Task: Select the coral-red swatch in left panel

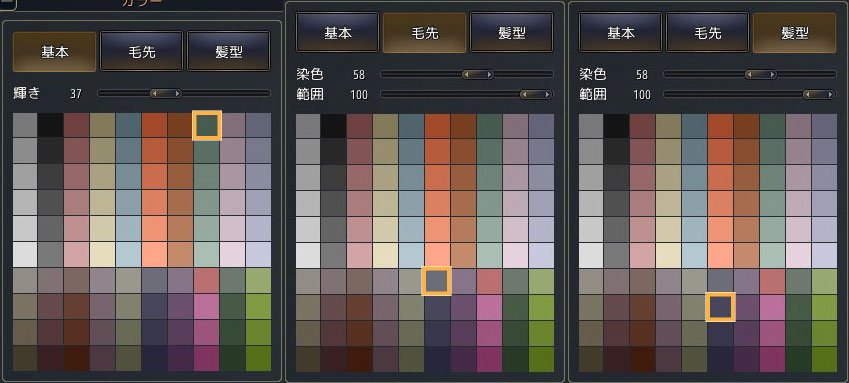Action: [x=206, y=280]
